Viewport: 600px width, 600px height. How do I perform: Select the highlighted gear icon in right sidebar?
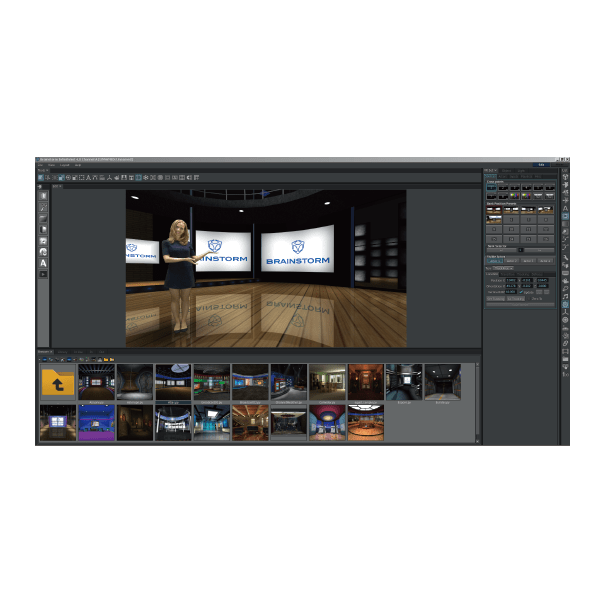565,216
